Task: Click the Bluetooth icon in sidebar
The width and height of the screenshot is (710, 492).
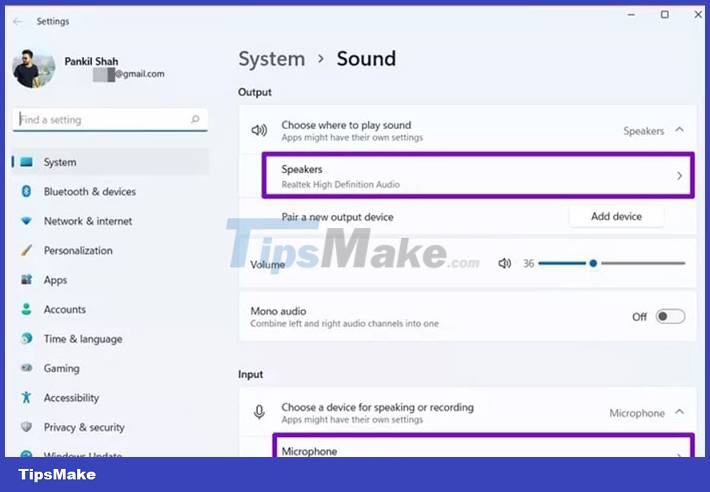Action: pyautogui.click(x=26, y=191)
